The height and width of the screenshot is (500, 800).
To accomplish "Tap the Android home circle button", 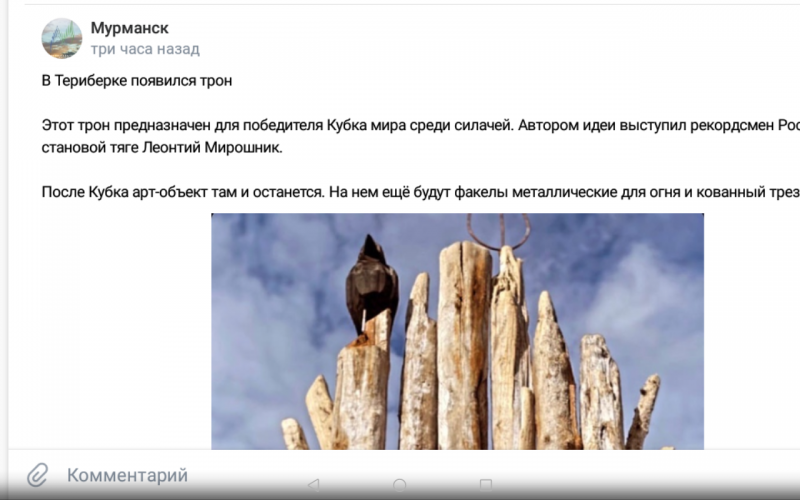I will coord(400,484).
